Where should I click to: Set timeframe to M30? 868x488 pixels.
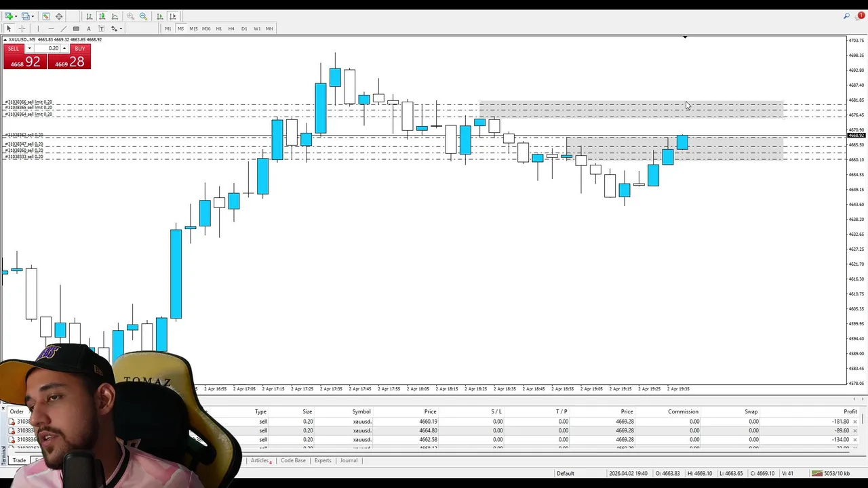tap(206, 28)
